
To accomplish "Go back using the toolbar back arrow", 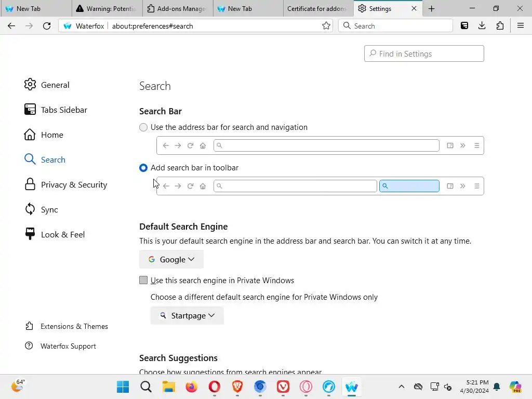I will click(11, 26).
